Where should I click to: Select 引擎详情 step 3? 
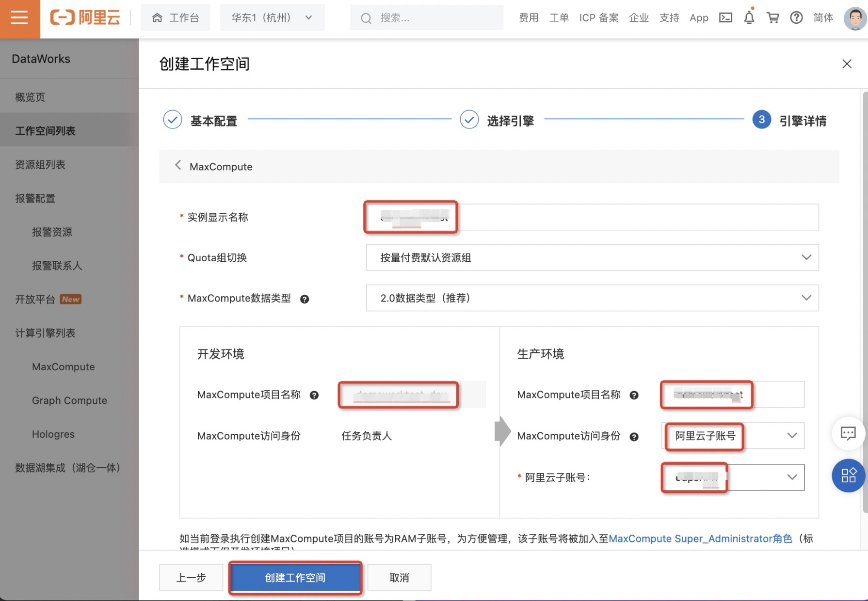789,120
